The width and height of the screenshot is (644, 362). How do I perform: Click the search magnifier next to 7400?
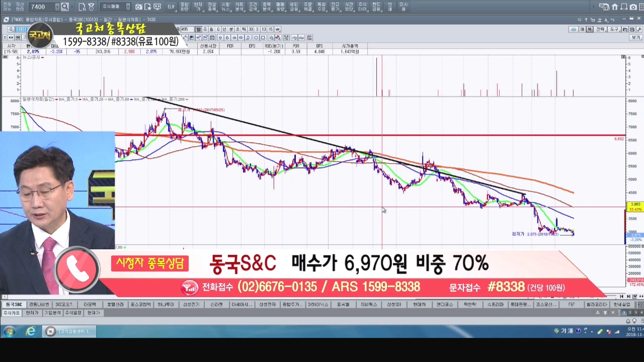[64, 7]
